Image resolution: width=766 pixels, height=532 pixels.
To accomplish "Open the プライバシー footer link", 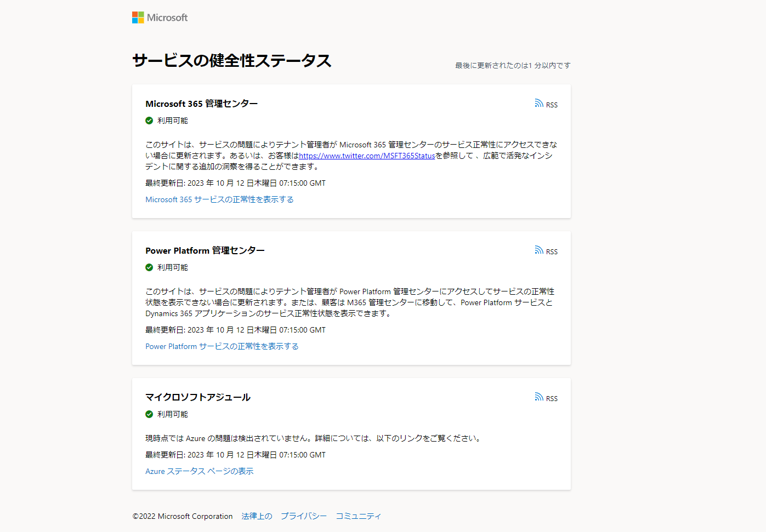I will coord(304,516).
